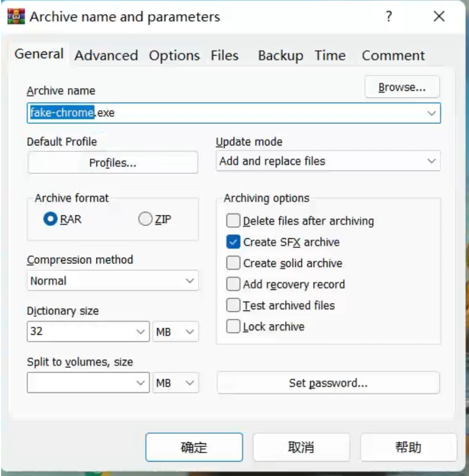Open the Options tab
The height and width of the screenshot is (476, 469).
tap(174, 56)
